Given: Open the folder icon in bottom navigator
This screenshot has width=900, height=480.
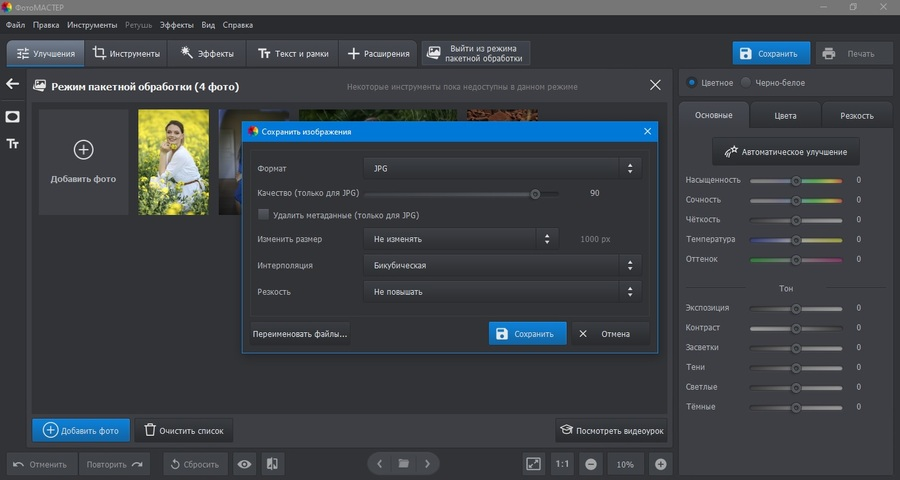Looking at the screenshot, I should (x=404, y=463).
